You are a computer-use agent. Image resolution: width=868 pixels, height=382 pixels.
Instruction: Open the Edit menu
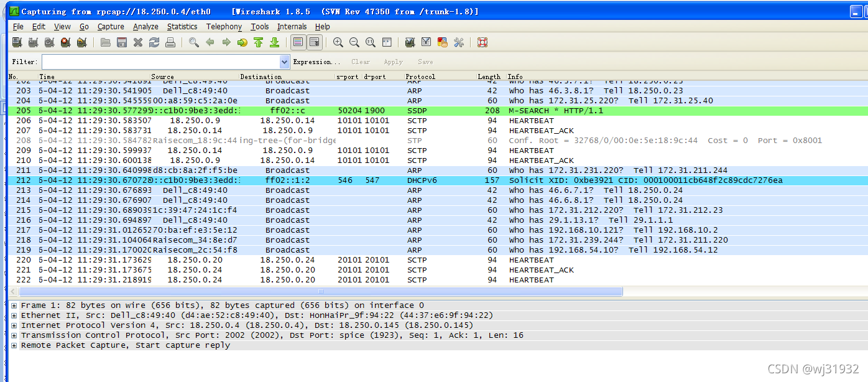pos(39,27)
